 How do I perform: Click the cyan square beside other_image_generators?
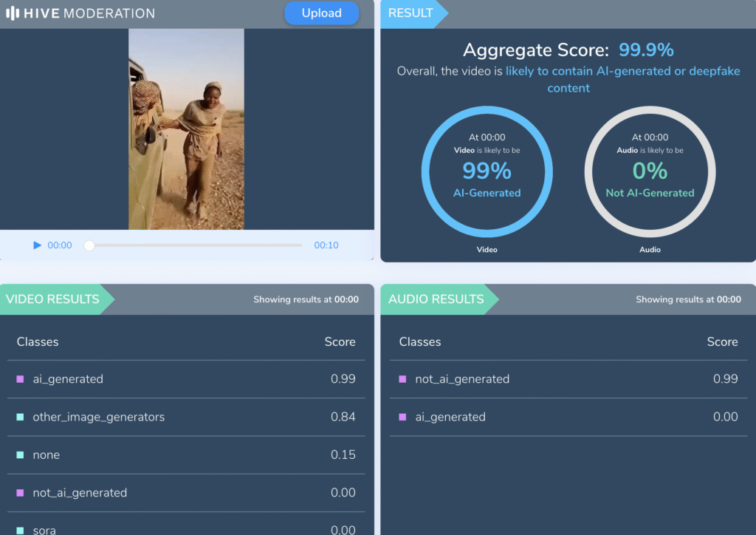click(20, 418)
